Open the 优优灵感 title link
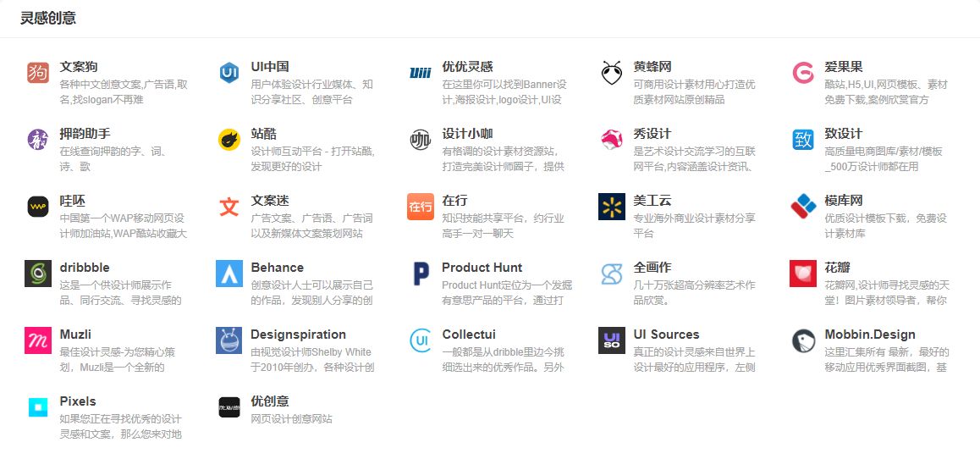Image resolution: width=980 pixels, height=459 pixels. coord(467,67)
